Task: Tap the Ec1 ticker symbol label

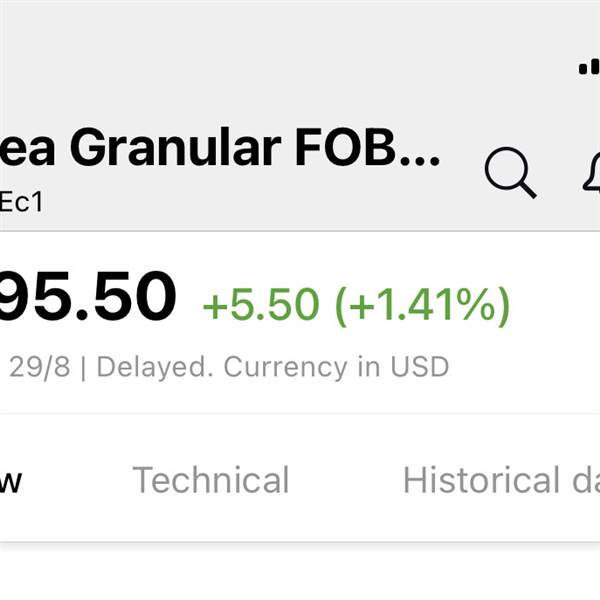Action: click(21, 202)
